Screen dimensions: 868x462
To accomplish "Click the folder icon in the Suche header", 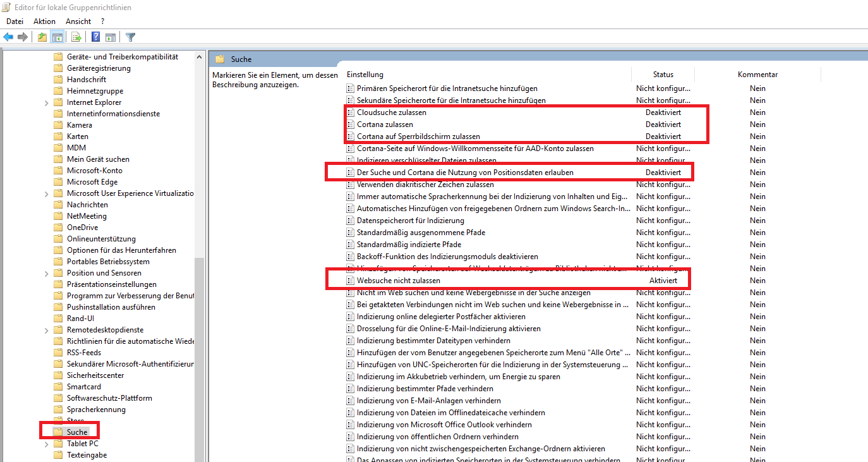I will [220, 59].
